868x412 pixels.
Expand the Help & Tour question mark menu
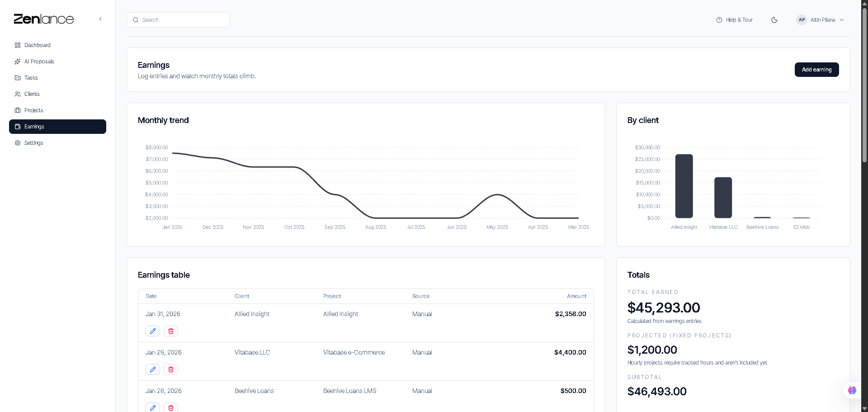719,20
